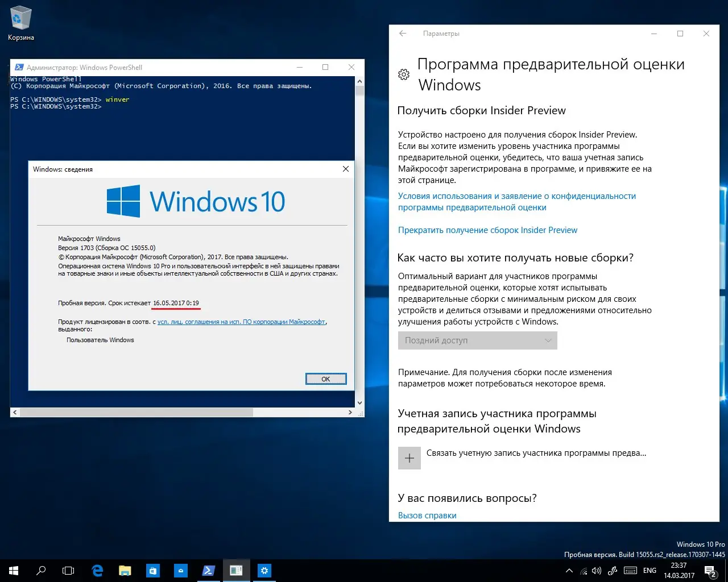
Task: Open the Action Center notifications icon
Action: point(710,571)
